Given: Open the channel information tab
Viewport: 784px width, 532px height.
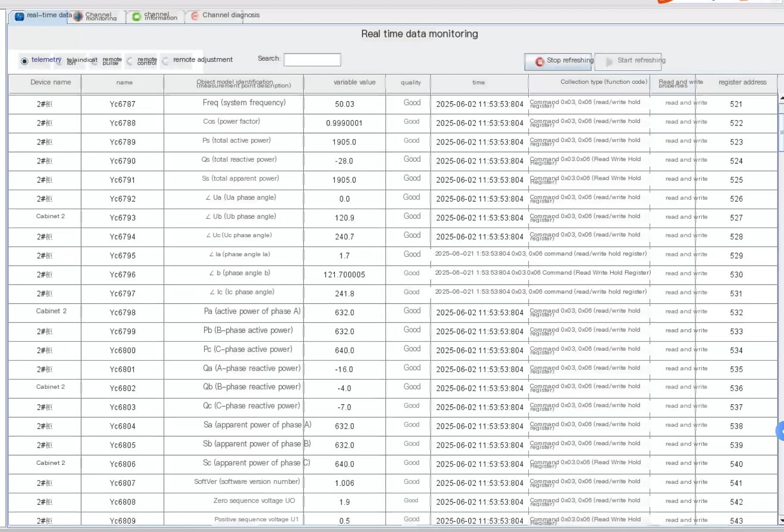Looking at the screenshot, I should (x=154, y=17).
